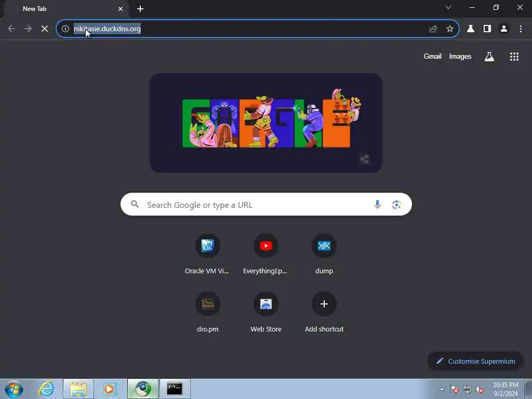Viewport: 532px width, 399px height.
Task: Open the tab search chevron
Action: tap(448, 7)
